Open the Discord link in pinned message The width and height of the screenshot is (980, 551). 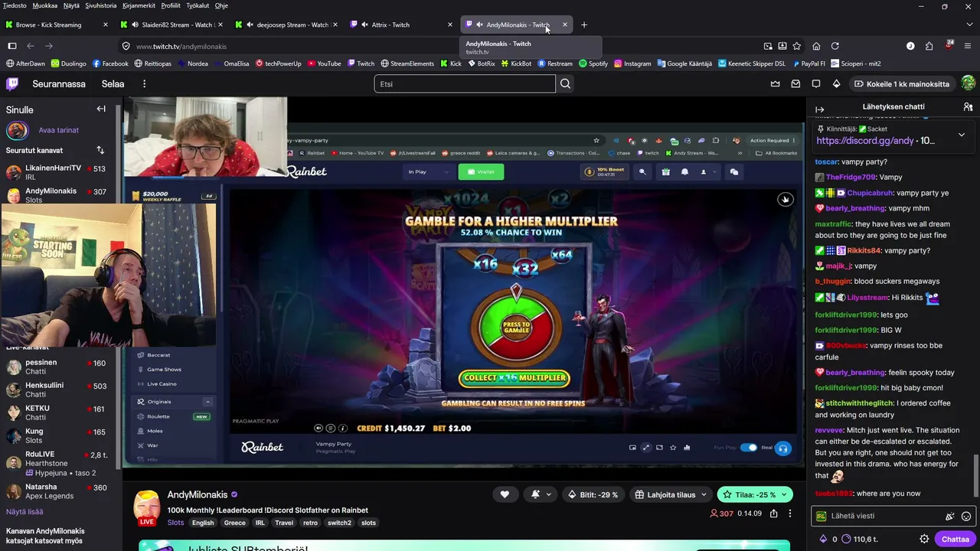pos(865,141)
